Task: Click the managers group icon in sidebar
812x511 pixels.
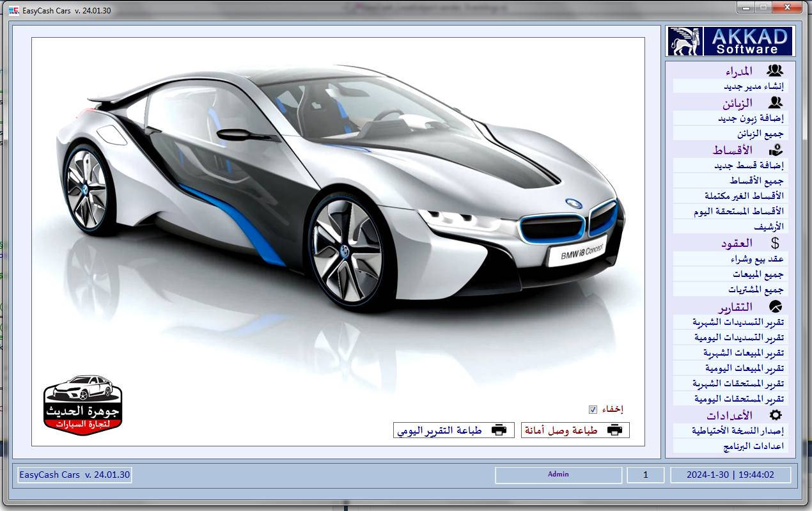Action: tap(774, 70)
